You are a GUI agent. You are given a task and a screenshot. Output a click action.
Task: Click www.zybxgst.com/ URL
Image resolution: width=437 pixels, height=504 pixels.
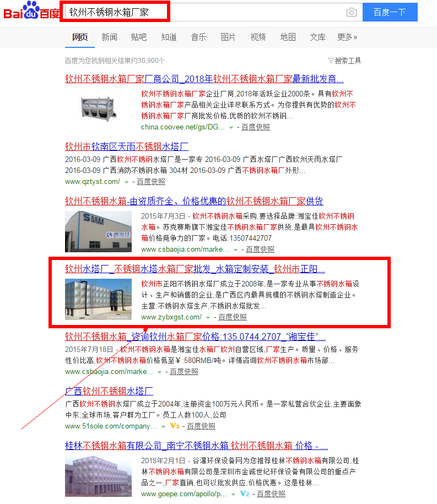[171, 317]
